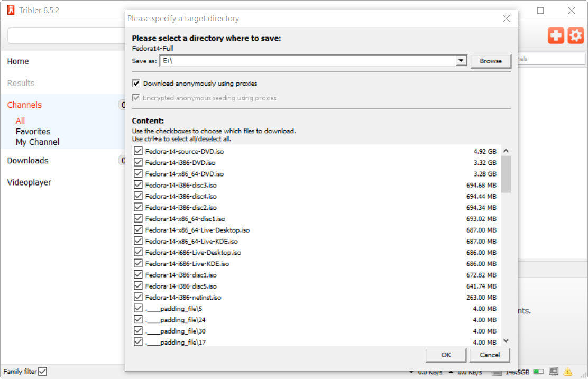Open My Channel in sidebar
Screen dimensions: 588x379
(38, 142)
